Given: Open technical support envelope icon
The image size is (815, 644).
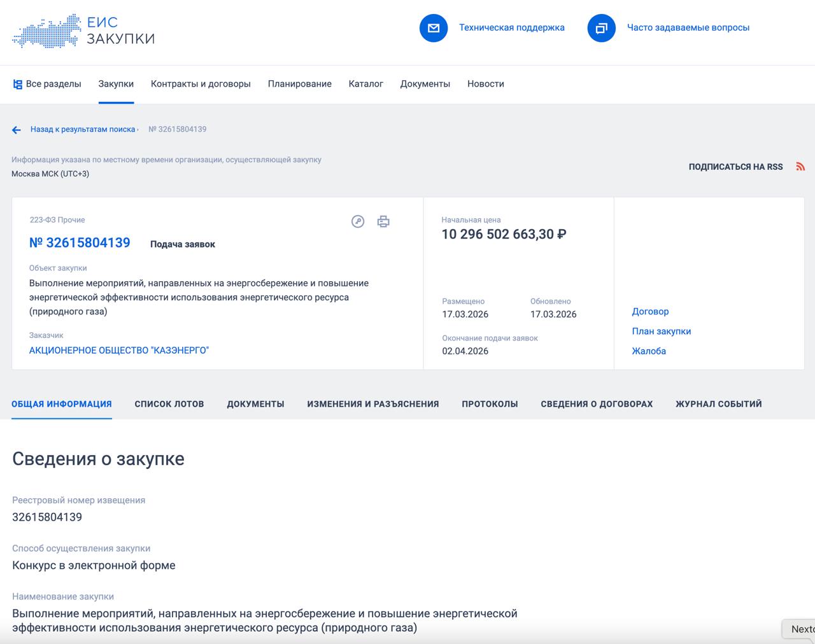Looking at the screenshot, I should [434, 28].
